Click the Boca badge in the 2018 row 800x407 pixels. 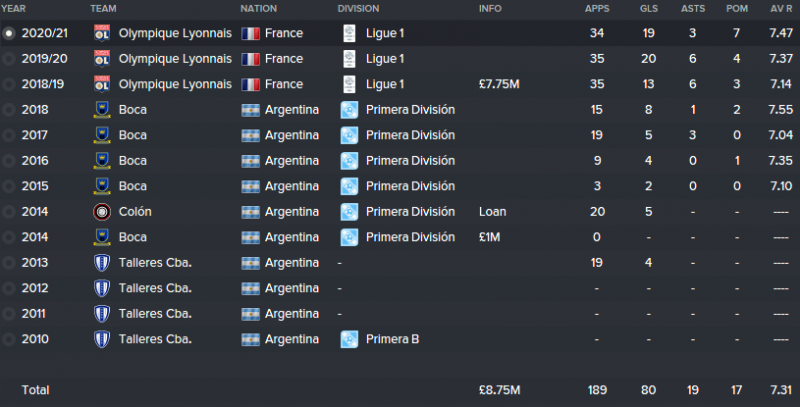(102, 110)
